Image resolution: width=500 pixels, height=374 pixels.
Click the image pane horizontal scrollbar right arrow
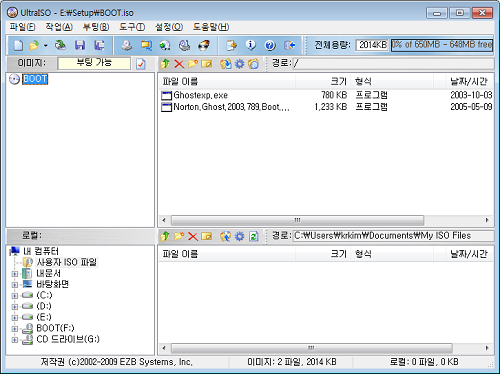point(487,220)
